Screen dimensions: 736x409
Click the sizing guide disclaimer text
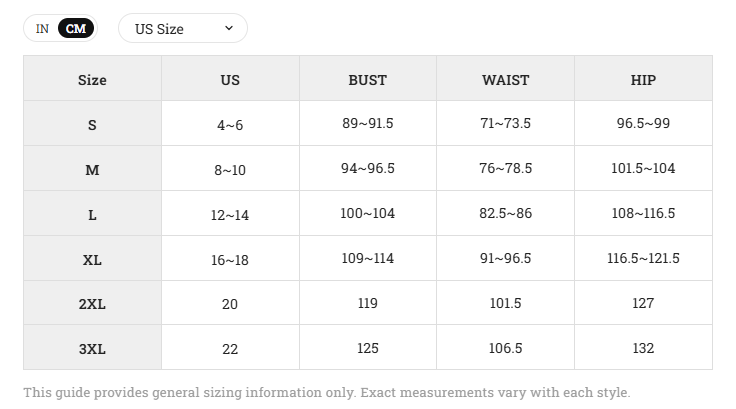point(327,392)
